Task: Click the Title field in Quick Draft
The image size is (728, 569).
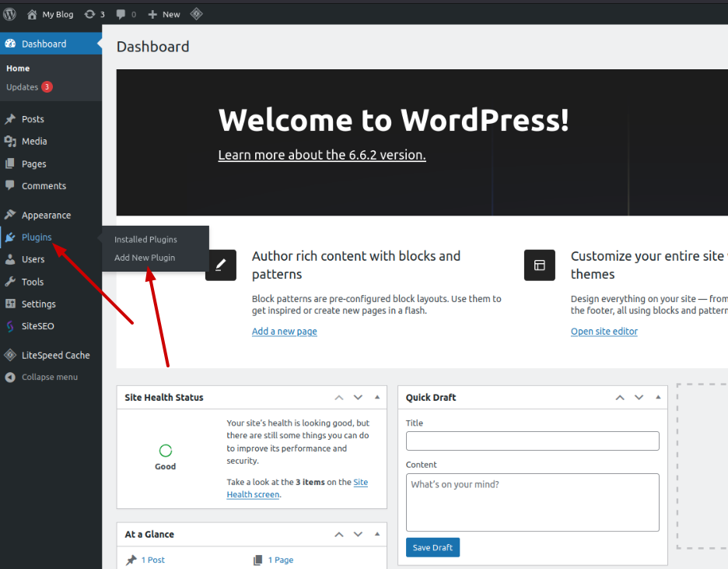Action: [x=532, y=441]
